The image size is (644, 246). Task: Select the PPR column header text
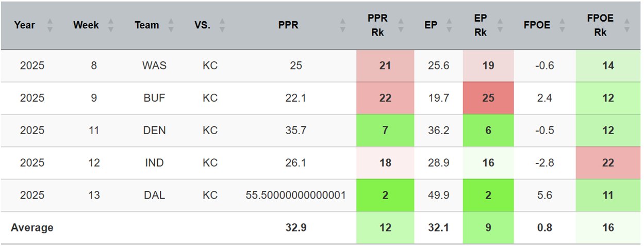click(288, 25)
